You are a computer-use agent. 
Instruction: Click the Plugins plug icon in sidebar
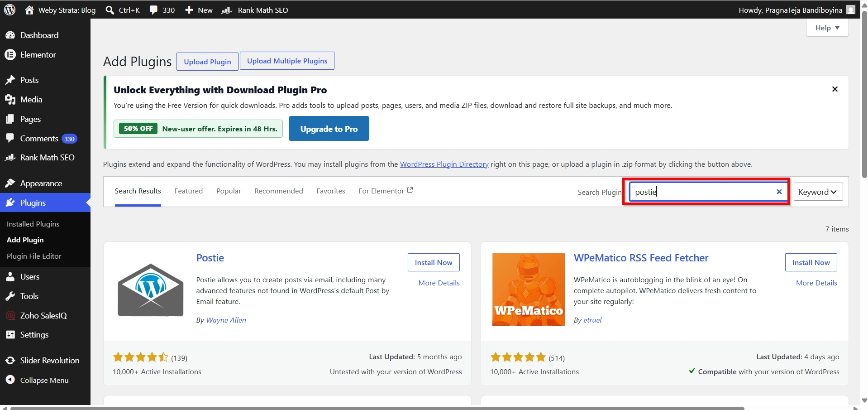coord(10,203)
